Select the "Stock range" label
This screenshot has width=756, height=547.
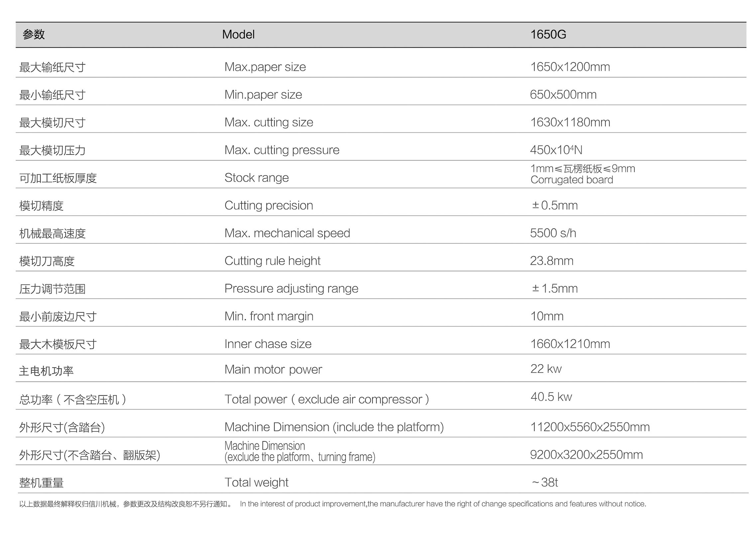(256, 178)
